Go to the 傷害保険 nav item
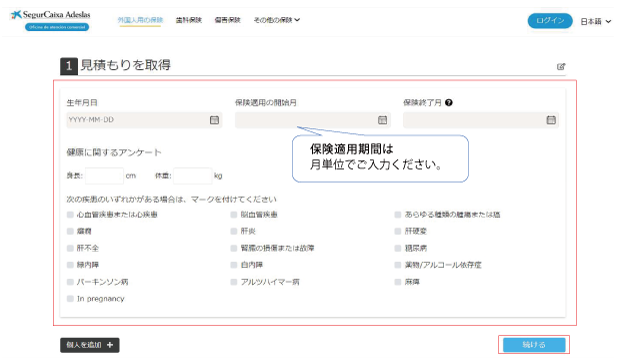The height and width of the screenshot is (361, 620). [x=227, y=20]
